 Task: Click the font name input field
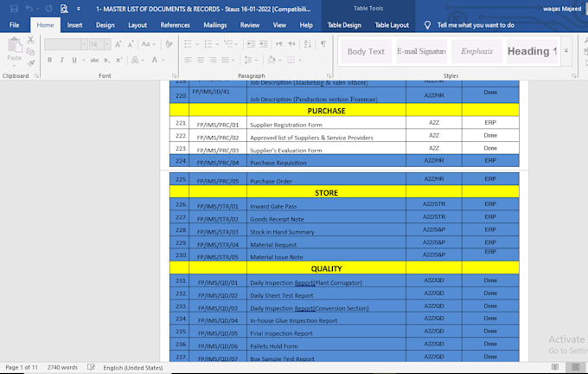click(x=62, y=45)
